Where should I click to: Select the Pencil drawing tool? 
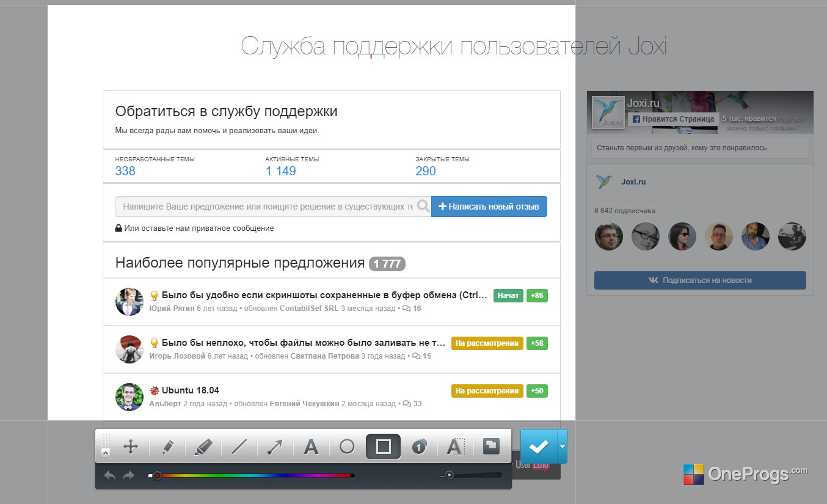(x=168, y=447)
